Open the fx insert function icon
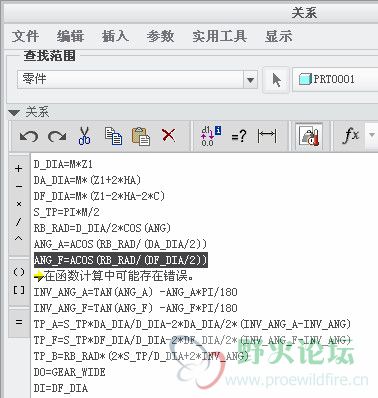Screen dimensions: 378x398 coord(351,135)
